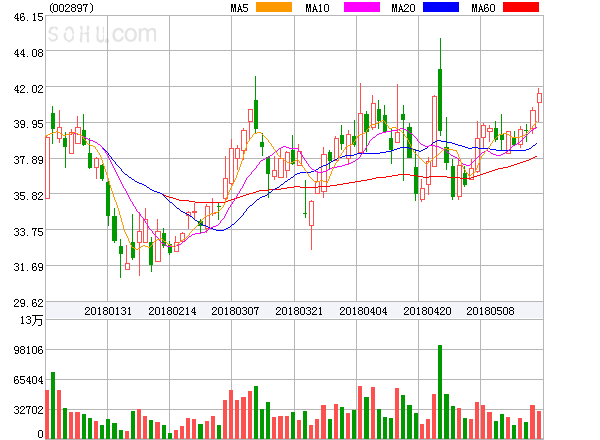Screen dimensions: 600x440
Task: Click the orange MA5 legend swatch
Action: [274, 7]
